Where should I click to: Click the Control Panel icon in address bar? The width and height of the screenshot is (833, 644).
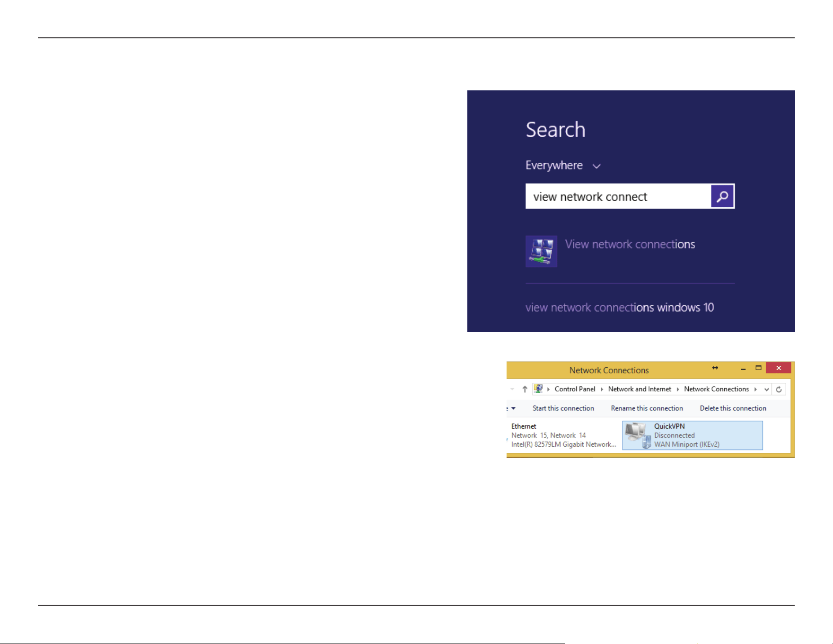(538, 389)
